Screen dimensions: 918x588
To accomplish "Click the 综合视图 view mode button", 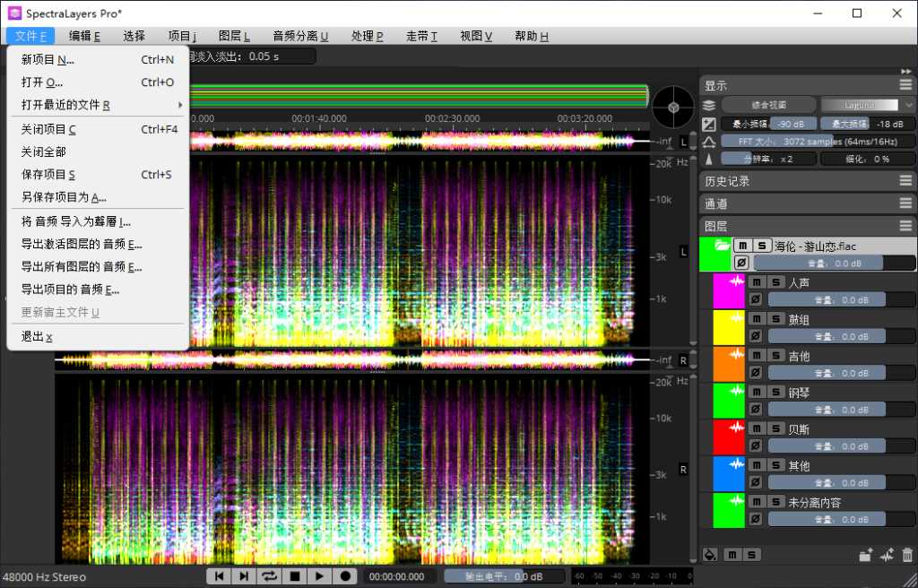I will click(768, 106).
